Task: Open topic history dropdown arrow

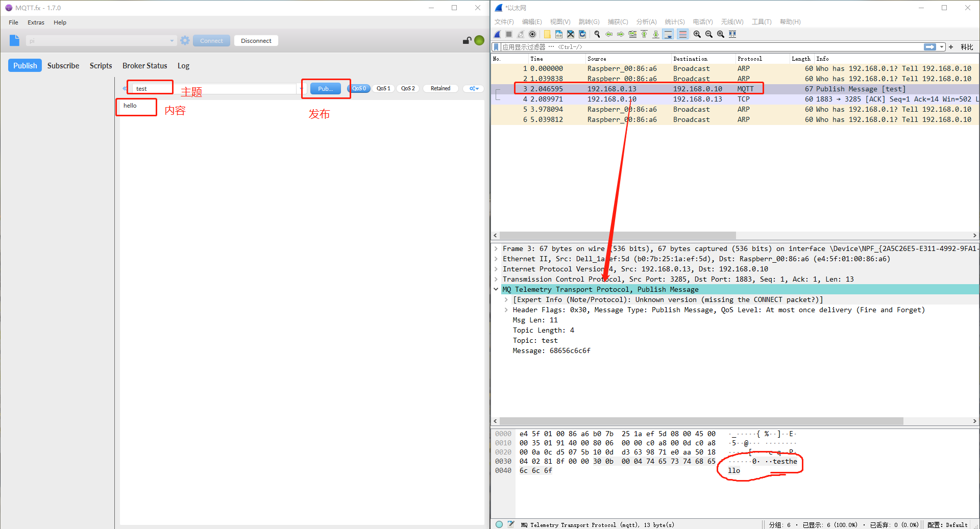Action: 301,89
